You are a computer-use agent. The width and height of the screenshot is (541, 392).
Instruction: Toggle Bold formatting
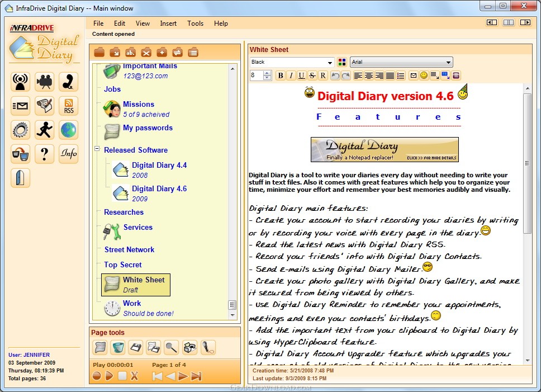(x=281, y=75)
